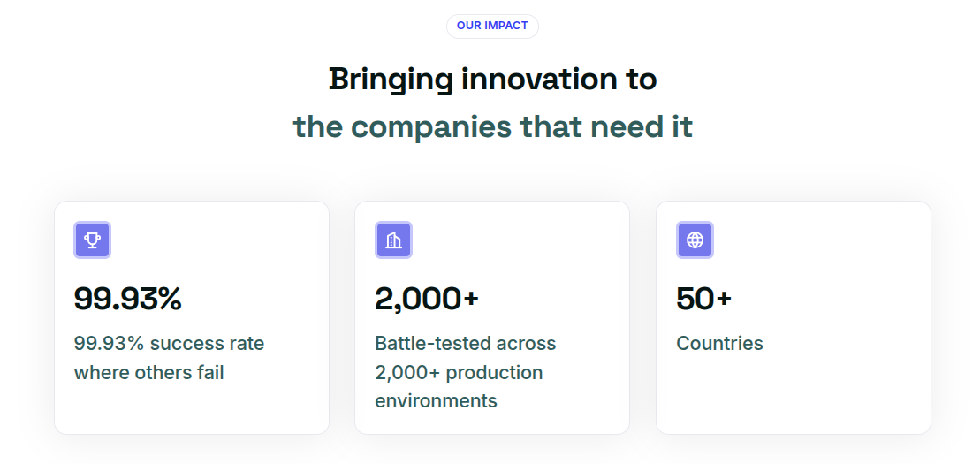The image size is (980, 464).
Task: Click the word "environments" in the middle card
Action: pos(436,400)
